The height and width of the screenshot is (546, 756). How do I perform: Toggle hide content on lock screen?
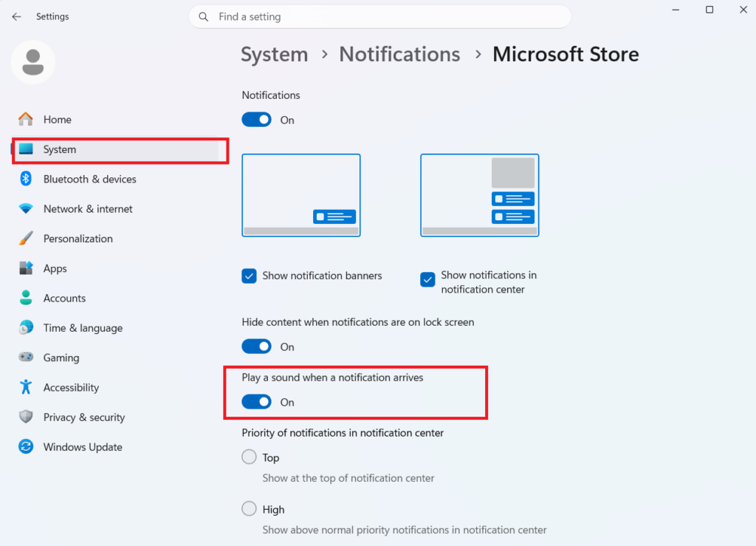click(256, 347)
